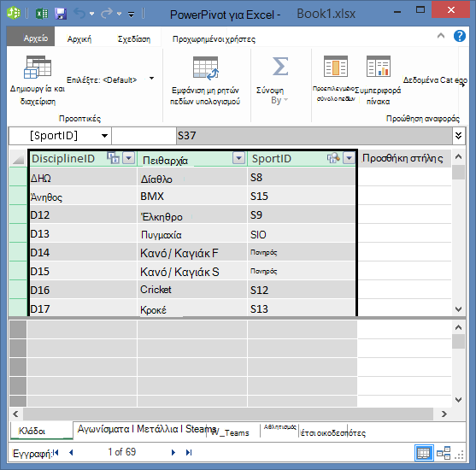Switch to Excel workbook icon
Screen dimensions: 476x470
pos(42,14)
